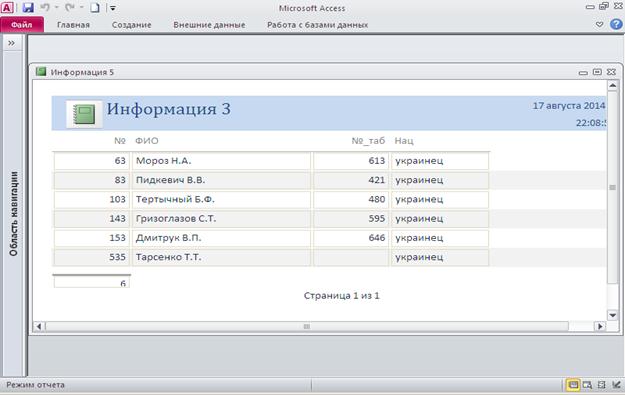This screenshot has width=625, height=395.
Task: Click the report icon beside Информация 5 title
Action: [x=41, y=72]
